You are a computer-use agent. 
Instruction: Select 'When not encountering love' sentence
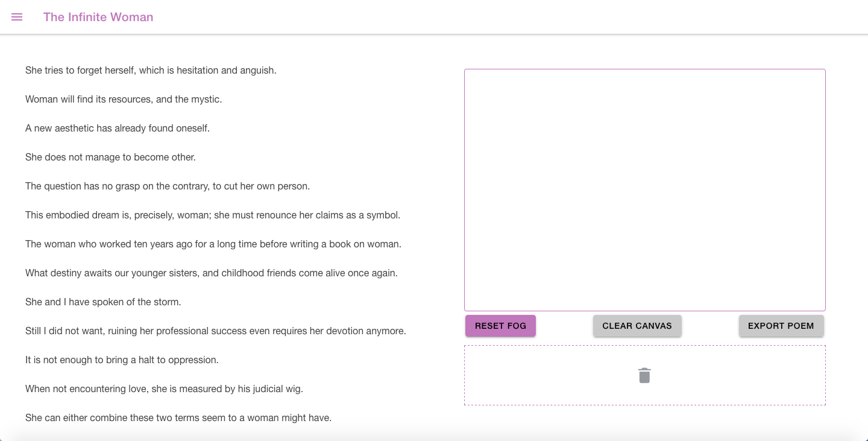coord(164,389)
